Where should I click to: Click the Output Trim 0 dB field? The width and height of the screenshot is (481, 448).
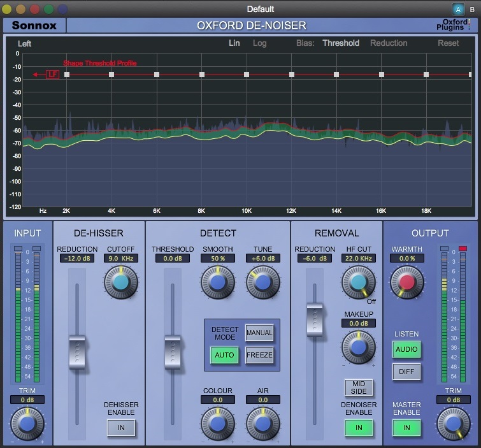[454, 400]
